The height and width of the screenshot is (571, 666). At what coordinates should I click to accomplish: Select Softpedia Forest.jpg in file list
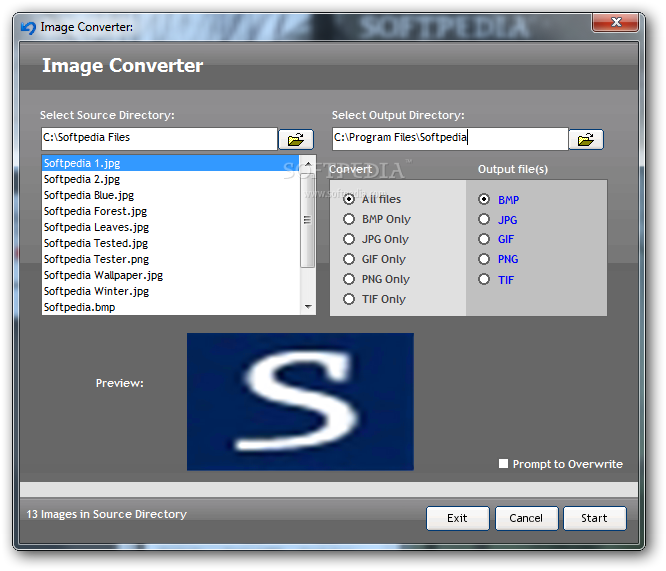[x=171, y=211]
